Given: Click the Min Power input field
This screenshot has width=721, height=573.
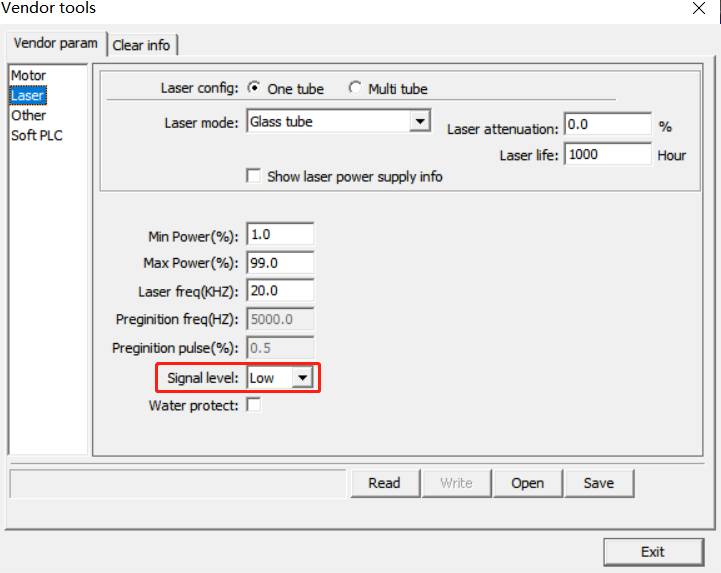Looking at the screenshot, I should tap(280, 235).
